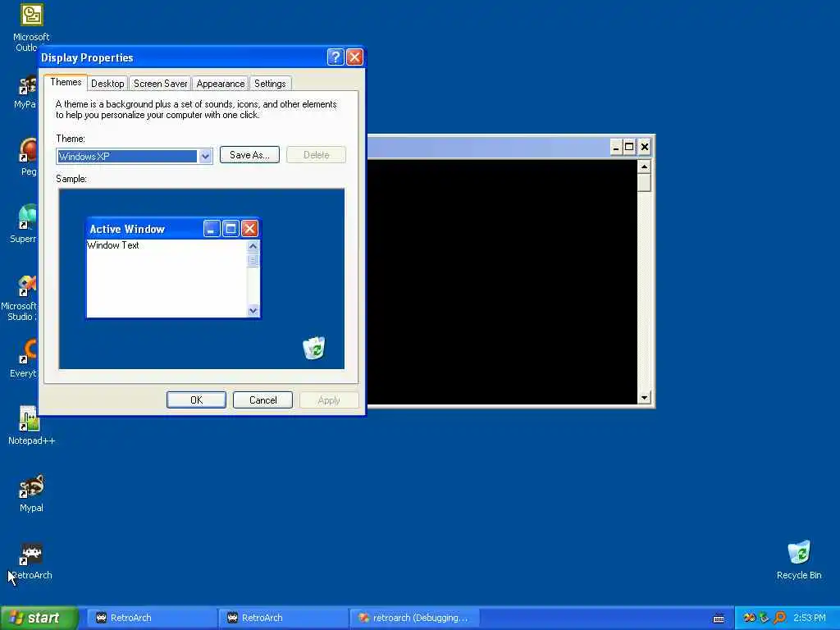
Task: Click the Save As... button
Action: tap(249, 155)
